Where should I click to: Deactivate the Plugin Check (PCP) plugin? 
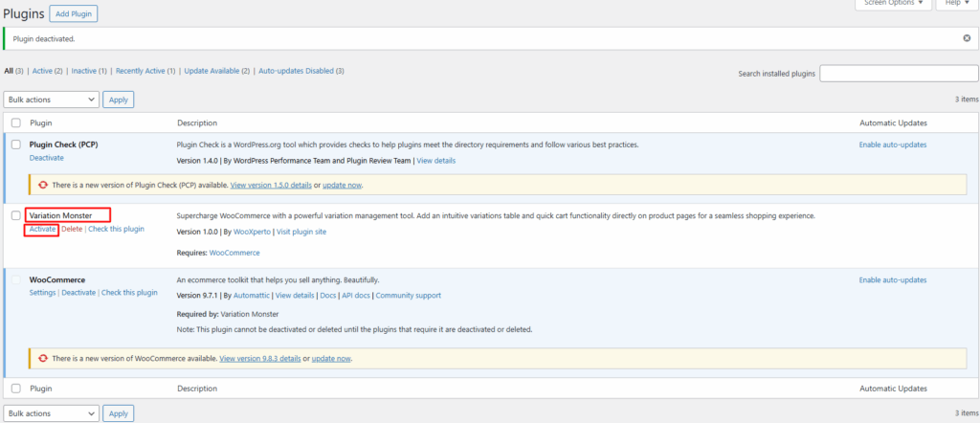coord(46,158)
